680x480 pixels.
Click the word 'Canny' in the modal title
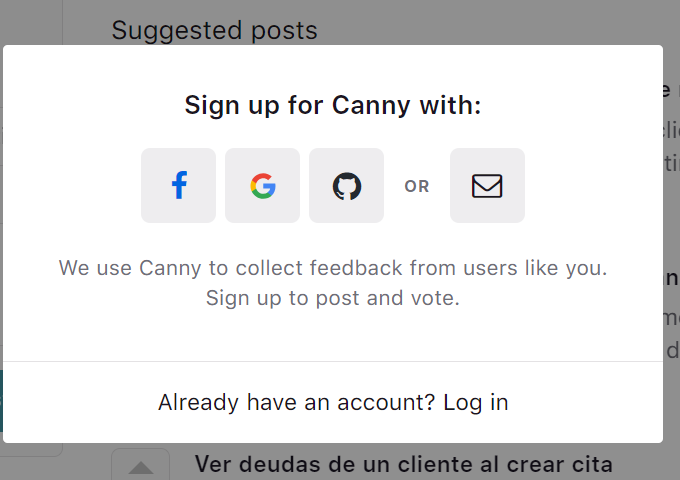[x=371, y=105]
